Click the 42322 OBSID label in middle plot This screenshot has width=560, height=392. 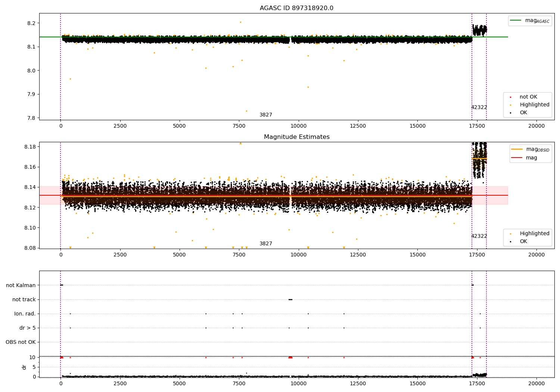[x=479, y=236]
